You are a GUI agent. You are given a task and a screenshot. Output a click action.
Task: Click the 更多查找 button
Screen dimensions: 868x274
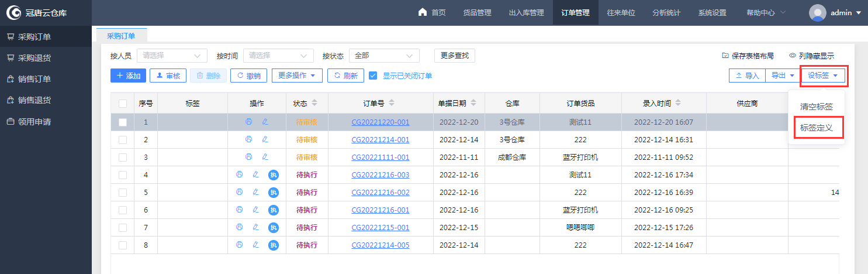455,56
